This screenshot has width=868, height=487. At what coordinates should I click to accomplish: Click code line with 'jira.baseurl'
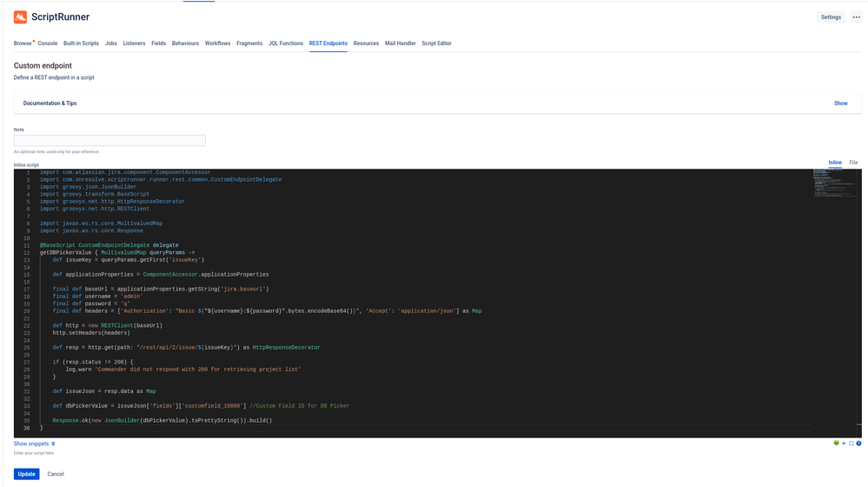pyautogui.click(x=161, y=290)
